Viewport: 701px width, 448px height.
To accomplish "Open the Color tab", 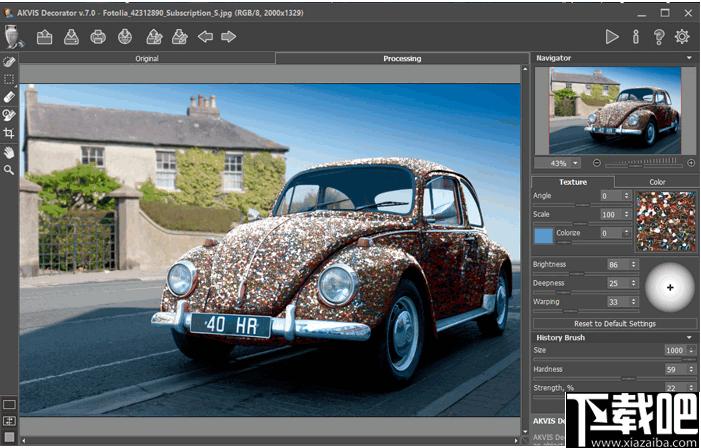I will coord(657,182).
